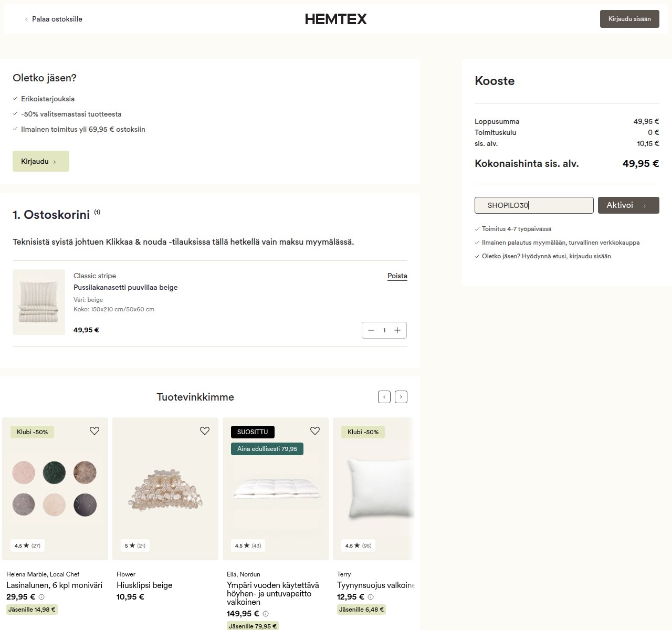Click Ella, Nordun brand text

pyautogui.click(x=244, y=574)
